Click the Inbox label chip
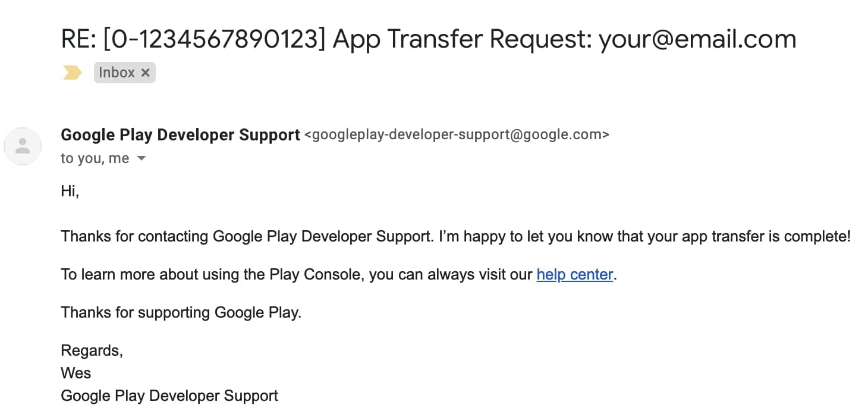 pyautogui.click(x=117, y=73)
